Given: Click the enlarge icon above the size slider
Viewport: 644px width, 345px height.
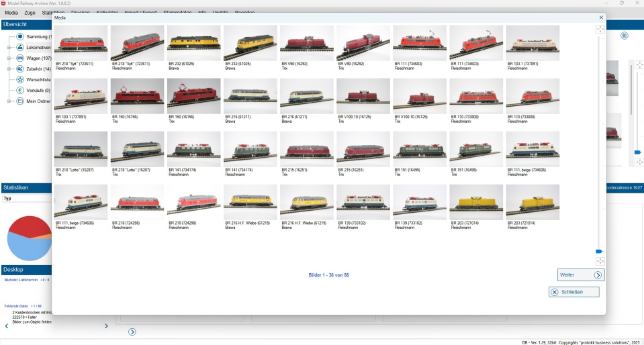Looking at the screenshot, I should click(600, 30).
